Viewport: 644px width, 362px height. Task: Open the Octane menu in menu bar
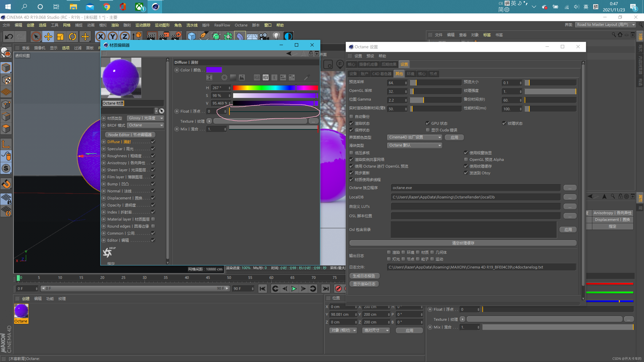click(x=241, y=25)
